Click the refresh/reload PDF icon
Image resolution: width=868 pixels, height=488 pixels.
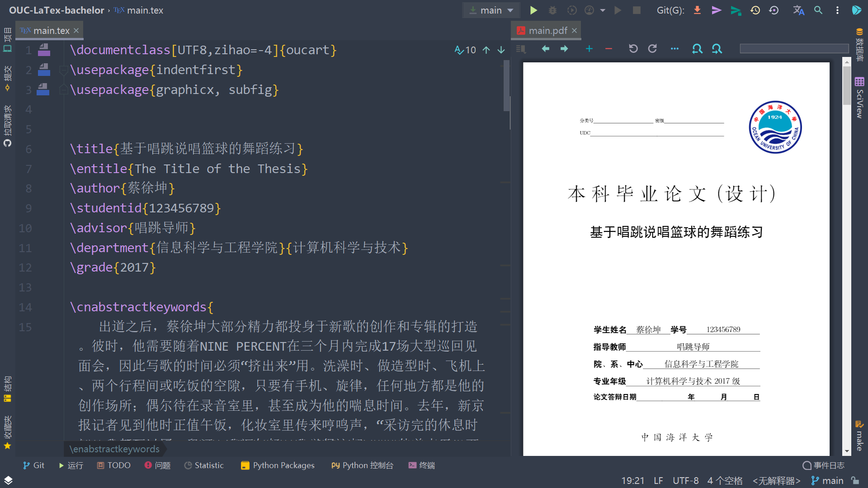click(652, 49)
